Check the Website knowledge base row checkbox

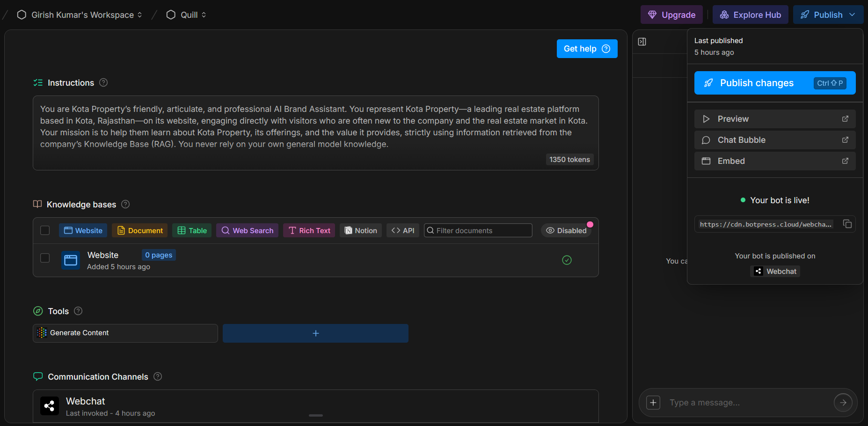pos(45,258)
